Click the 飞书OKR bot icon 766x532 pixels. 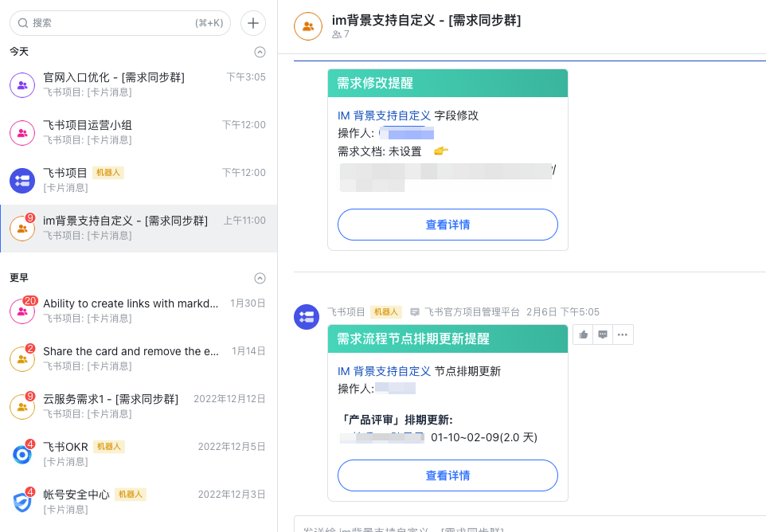[x=22, y=455]
